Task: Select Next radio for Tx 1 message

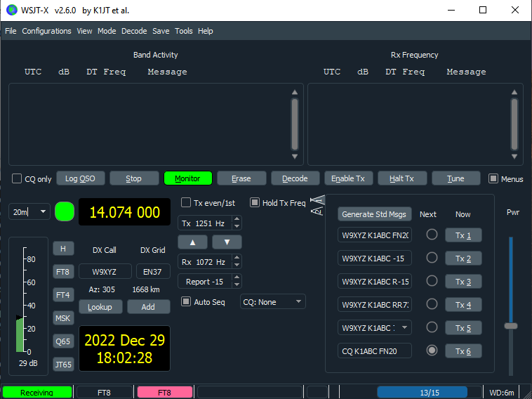Action: (432, 235)
